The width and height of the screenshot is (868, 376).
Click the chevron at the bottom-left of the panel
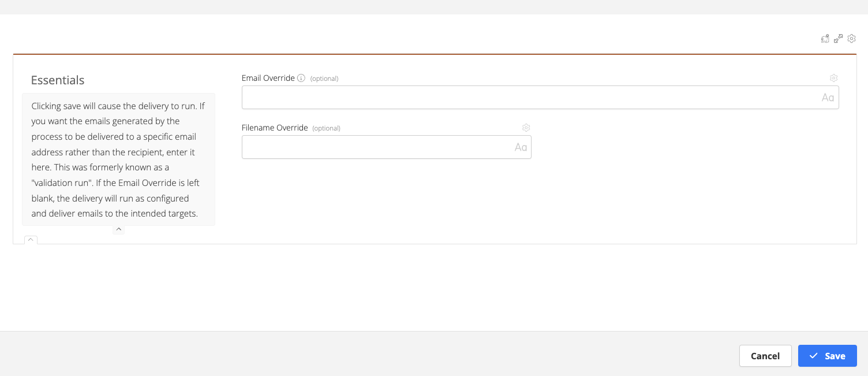click(x=30, y=240)
